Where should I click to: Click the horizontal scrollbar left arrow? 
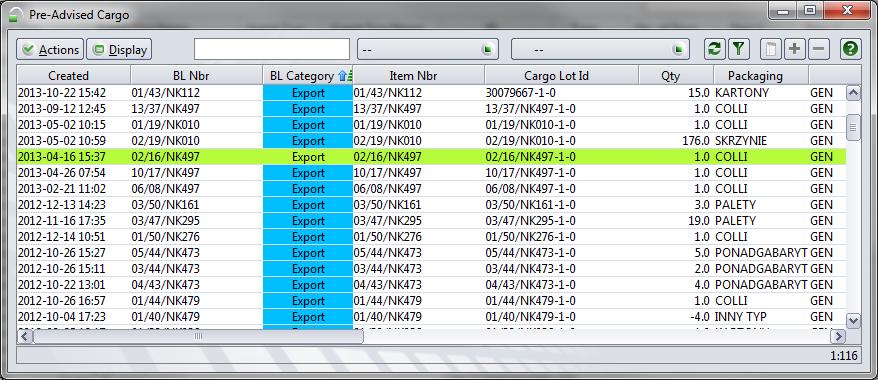(25, 336)
